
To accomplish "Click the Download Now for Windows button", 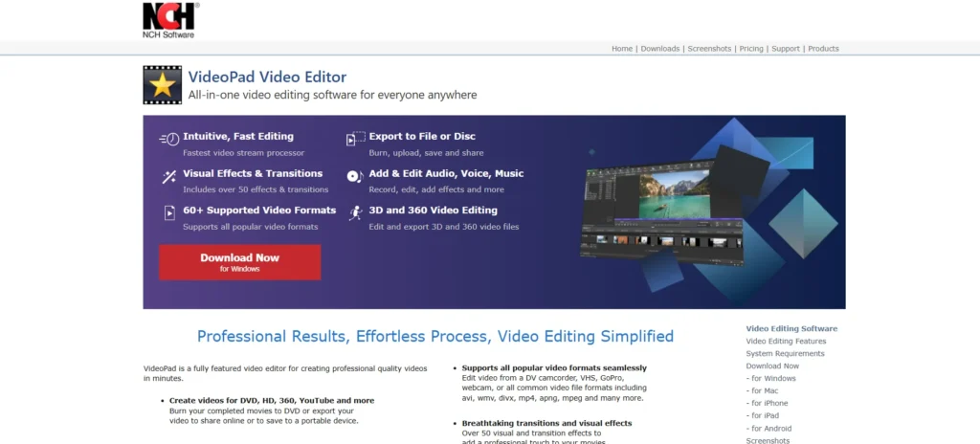I will [x=240, y=262].
